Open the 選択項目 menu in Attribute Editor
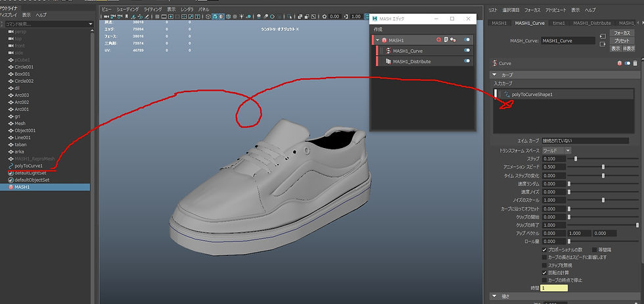The image size is (644, 304). 511,9
